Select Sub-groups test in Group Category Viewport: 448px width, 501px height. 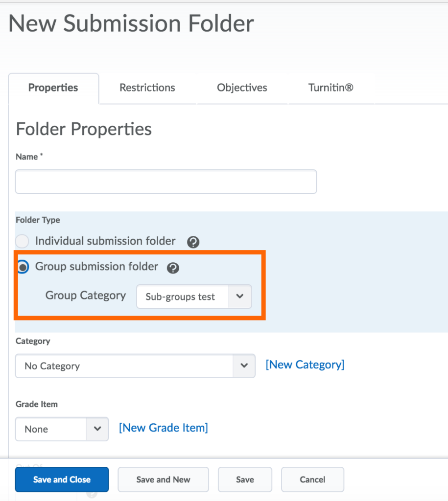coord(181,296)
